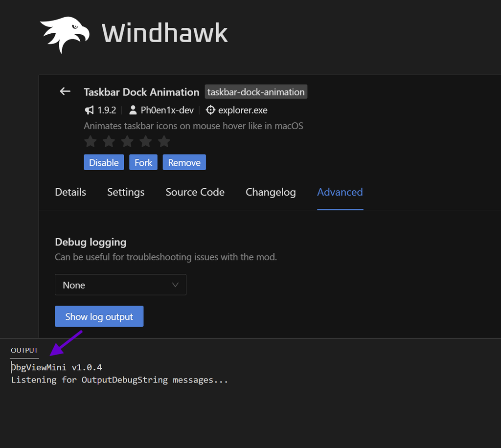The height and width of the screenshot is (448, 501).
Task: Open the Settings tab
Action: pyautogui.click(x=126, y=192)
